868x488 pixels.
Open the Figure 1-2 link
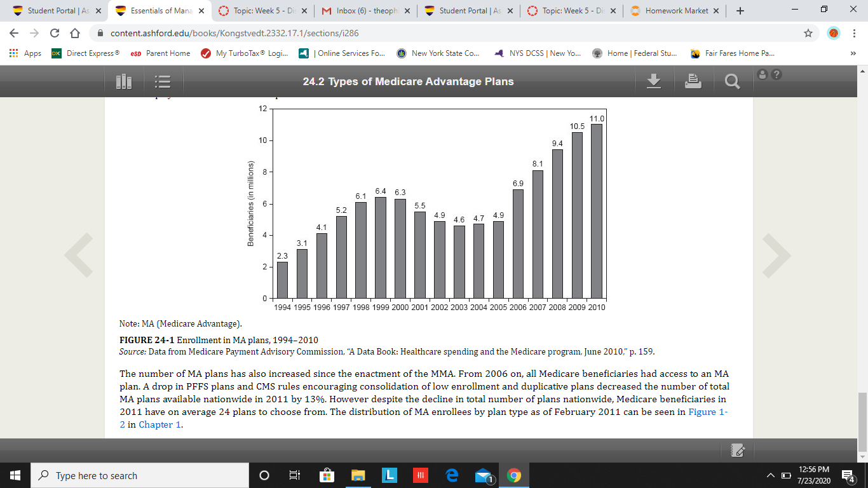click(709, 412)
